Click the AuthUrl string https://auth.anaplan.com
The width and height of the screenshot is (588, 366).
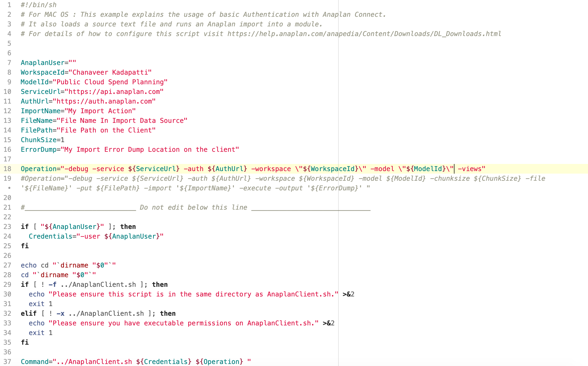pyautogui.click(x=105, y=101)
